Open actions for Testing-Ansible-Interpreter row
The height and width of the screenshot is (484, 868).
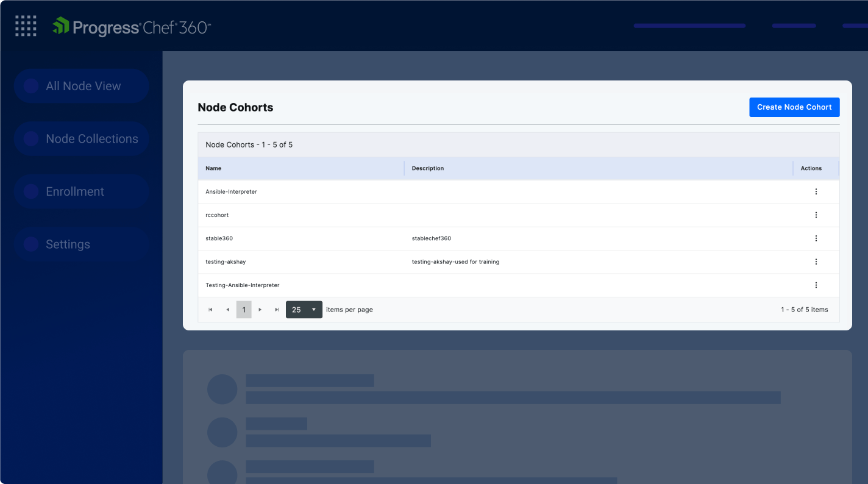click(816, 285)
